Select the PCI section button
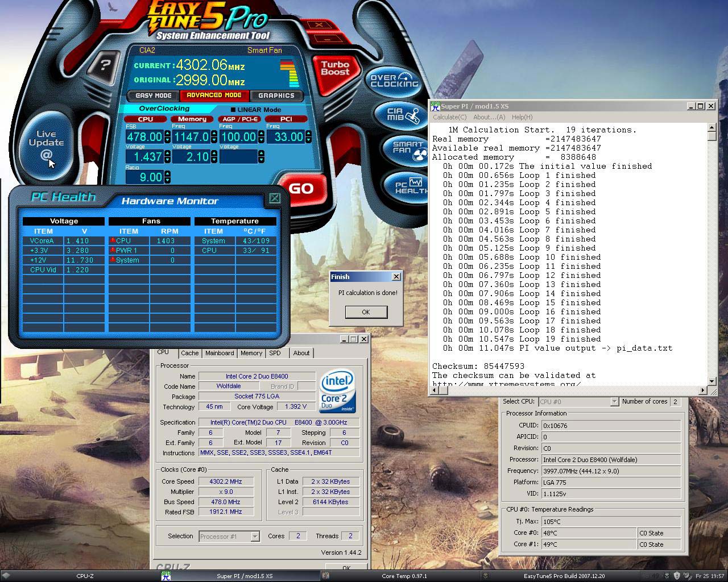 tap(286, 119)
